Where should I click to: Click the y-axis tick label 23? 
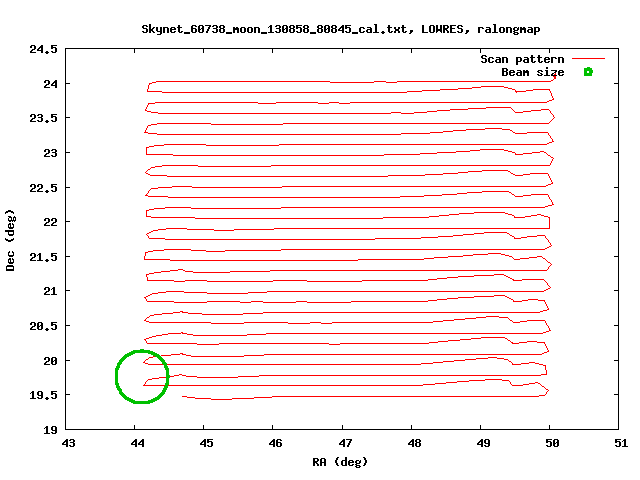[x=51, y=153]
